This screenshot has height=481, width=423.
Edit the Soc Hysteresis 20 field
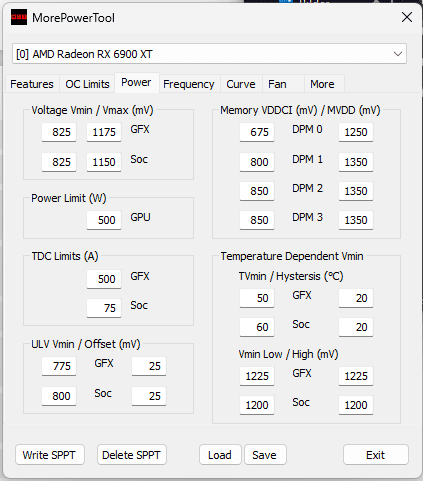click(x=356, y=327)
